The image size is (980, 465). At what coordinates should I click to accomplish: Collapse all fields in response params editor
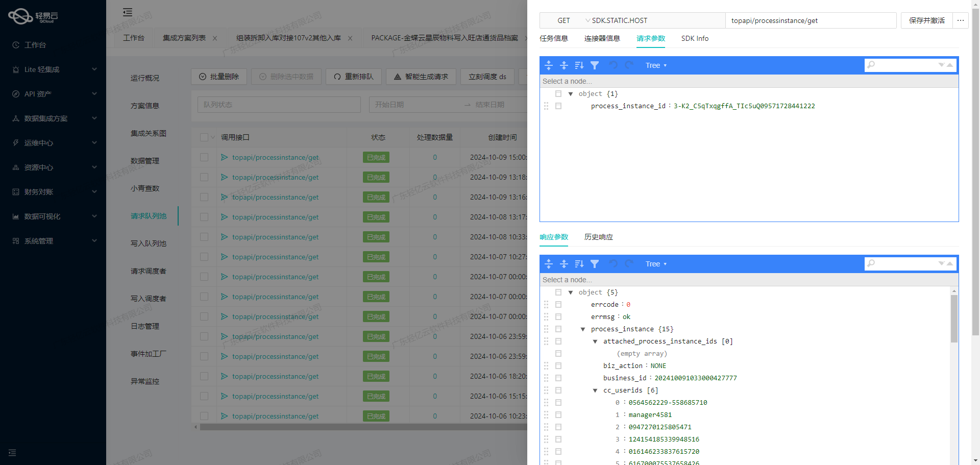[x=564, y=264]
